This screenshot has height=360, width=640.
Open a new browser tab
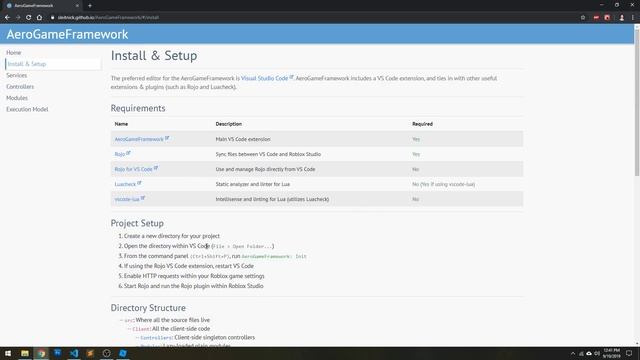point(90,6)
